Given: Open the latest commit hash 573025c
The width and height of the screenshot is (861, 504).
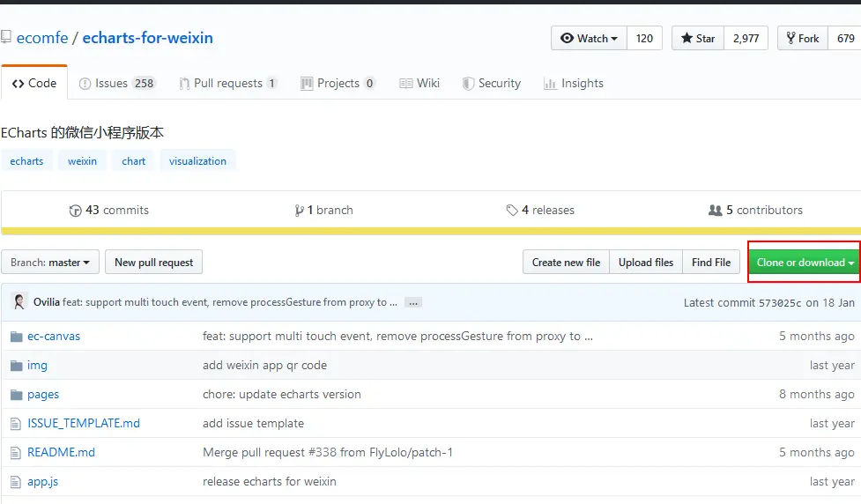Looking at the screenshot, I should [x=780, y=302].
